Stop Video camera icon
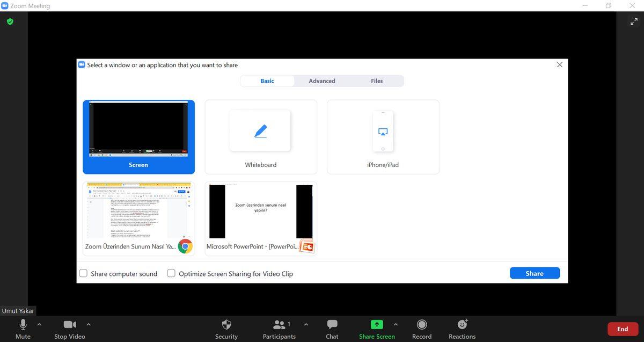 tap(70, 325)
